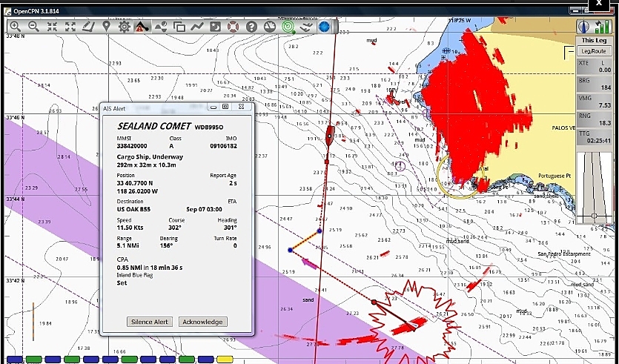This screenshot has width=619, height=364.
Task: Click own ship symbol on route line
Action: click(330, 136)
